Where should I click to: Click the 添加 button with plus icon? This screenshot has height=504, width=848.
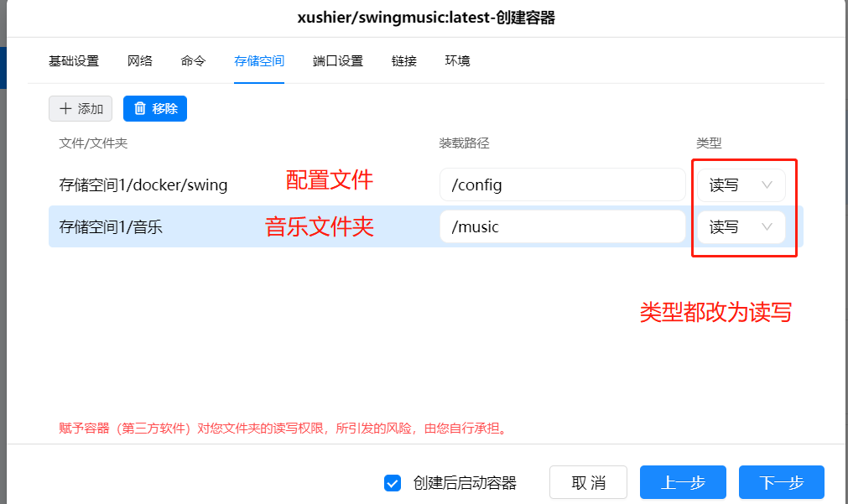[81, 109]
